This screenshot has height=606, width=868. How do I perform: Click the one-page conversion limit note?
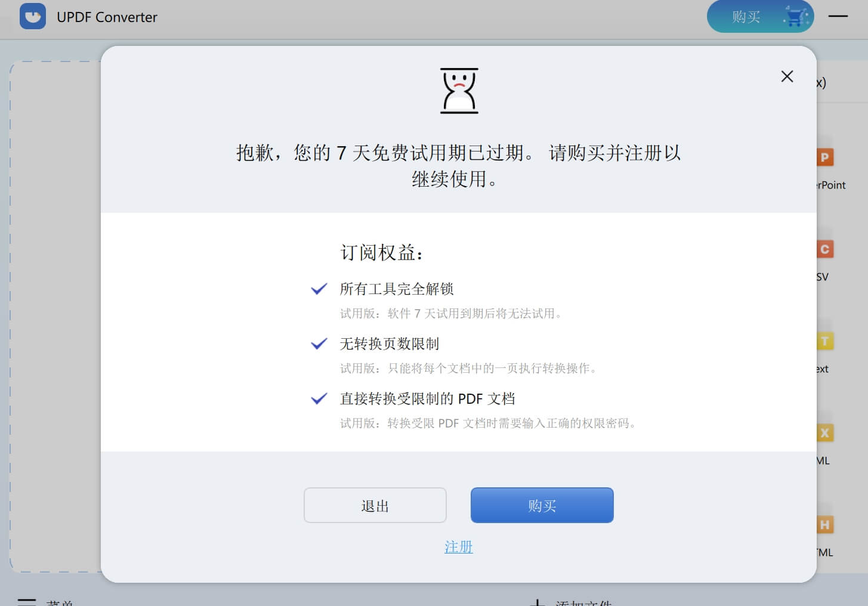point(468,369)
